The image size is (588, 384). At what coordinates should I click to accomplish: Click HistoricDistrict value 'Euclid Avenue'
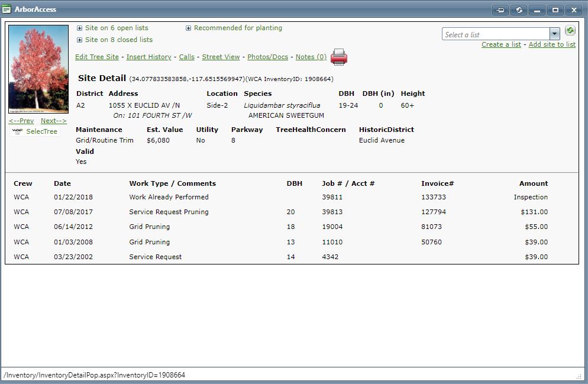382,140
